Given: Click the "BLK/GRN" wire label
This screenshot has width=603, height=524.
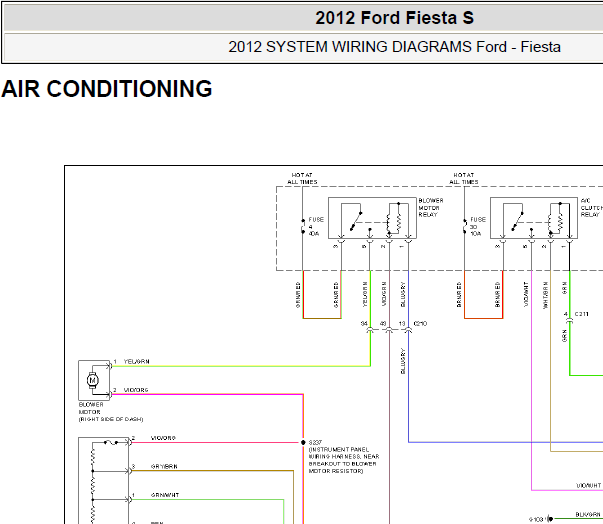Looking at the screenshot, I should point(588,514).
